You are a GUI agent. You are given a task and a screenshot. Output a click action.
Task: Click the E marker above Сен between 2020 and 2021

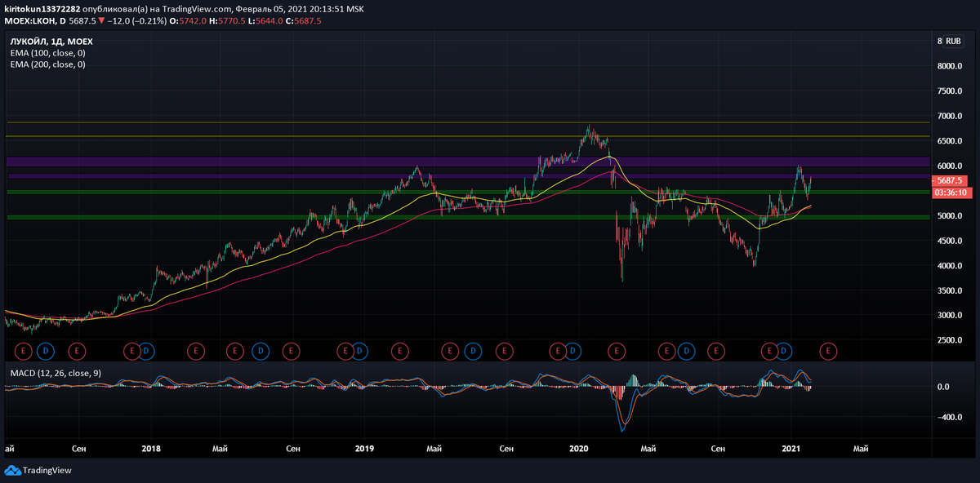tap(716, 350)
